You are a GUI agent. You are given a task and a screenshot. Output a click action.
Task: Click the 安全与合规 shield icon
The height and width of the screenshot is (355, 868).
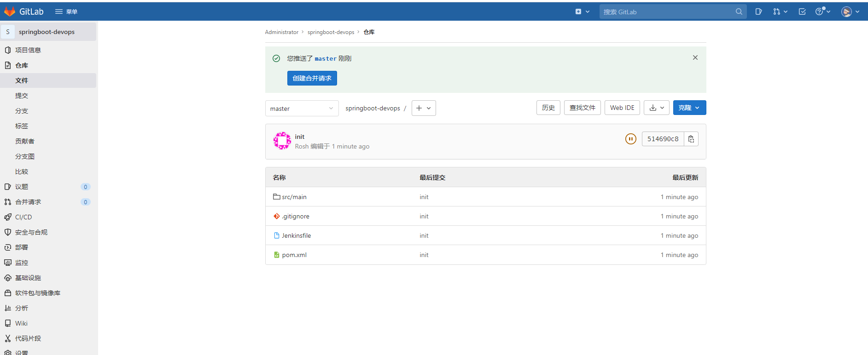tap(7, 232)
